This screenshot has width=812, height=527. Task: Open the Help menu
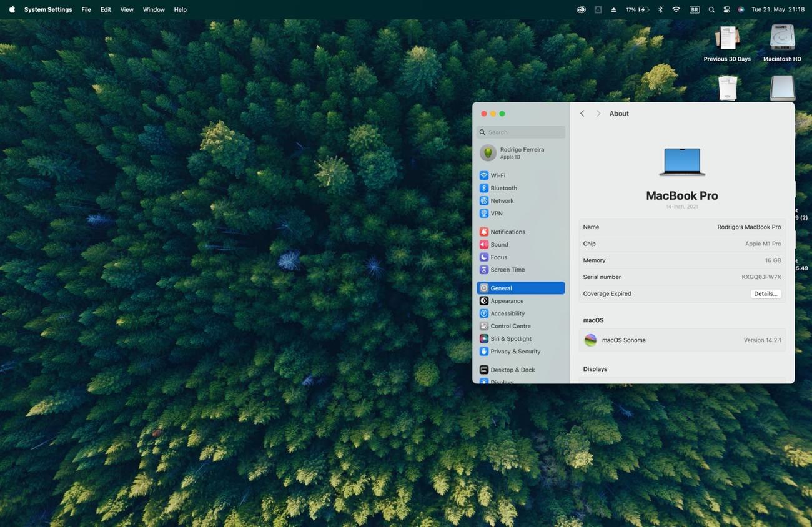pyautogui.click(x=180, y=9)
